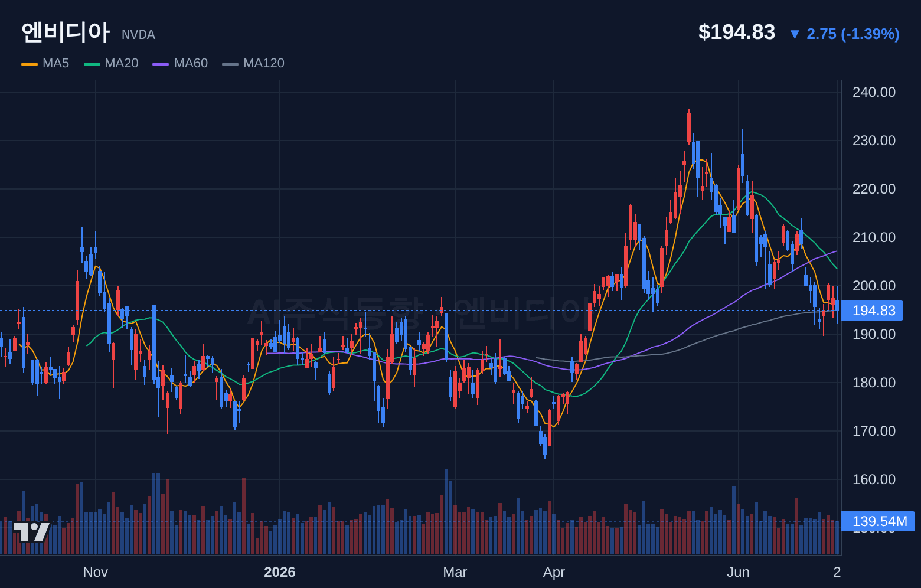Toggle the MA20 legend label
The width and height of the screenshot is (921, 588).
122,63
